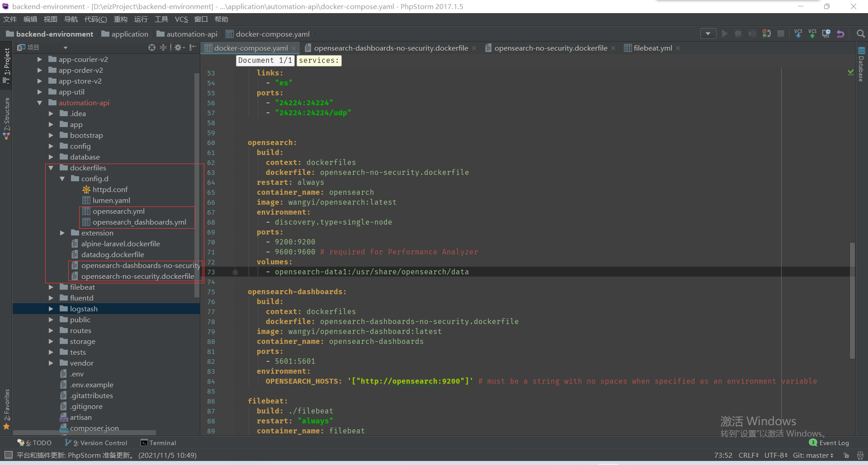Open the VCS menu

click(181, 19)
